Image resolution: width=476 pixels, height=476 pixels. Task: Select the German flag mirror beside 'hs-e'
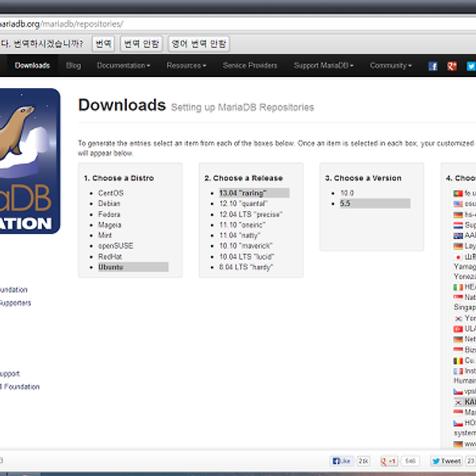[458, 215]
